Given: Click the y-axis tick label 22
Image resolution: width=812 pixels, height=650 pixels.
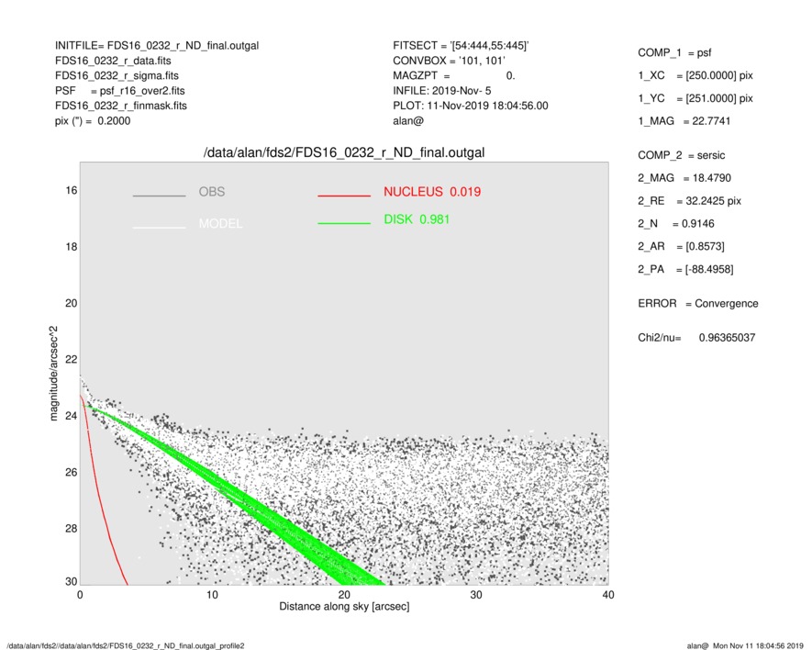Looking at the screenshot, I should (72, 360).
